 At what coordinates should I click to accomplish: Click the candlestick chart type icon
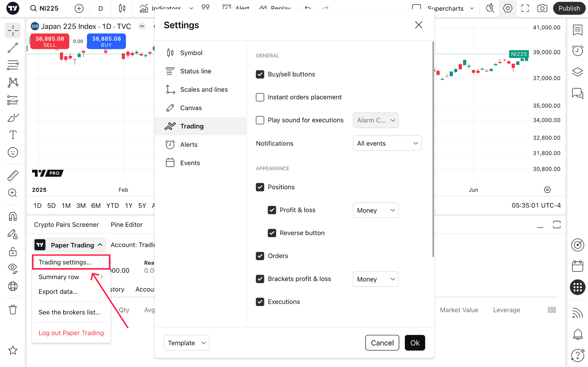tap(122, 8)
